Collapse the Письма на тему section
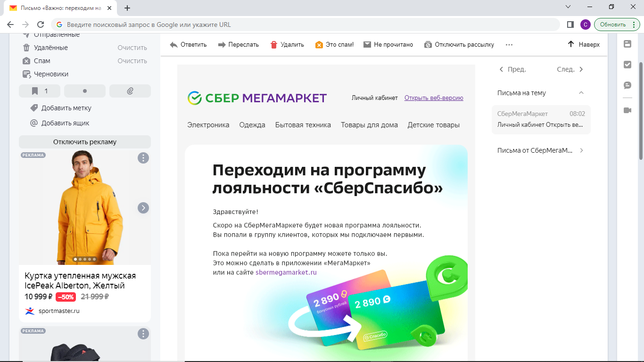This screenshot has height=362, width=644. (x=581, y=93)
